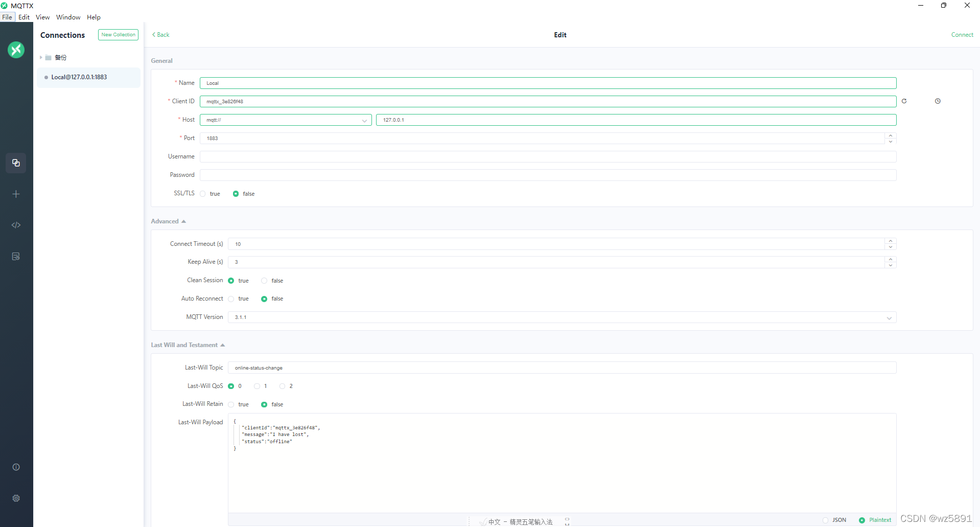Open the Window menu
The height and width of the screenshot is (527, 980).
click(68, 17)
